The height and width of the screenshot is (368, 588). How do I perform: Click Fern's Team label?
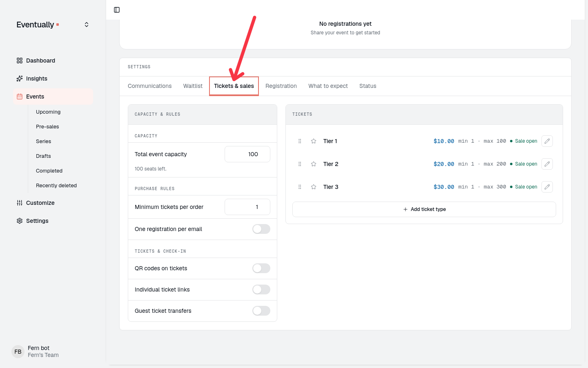pos(43,355)
